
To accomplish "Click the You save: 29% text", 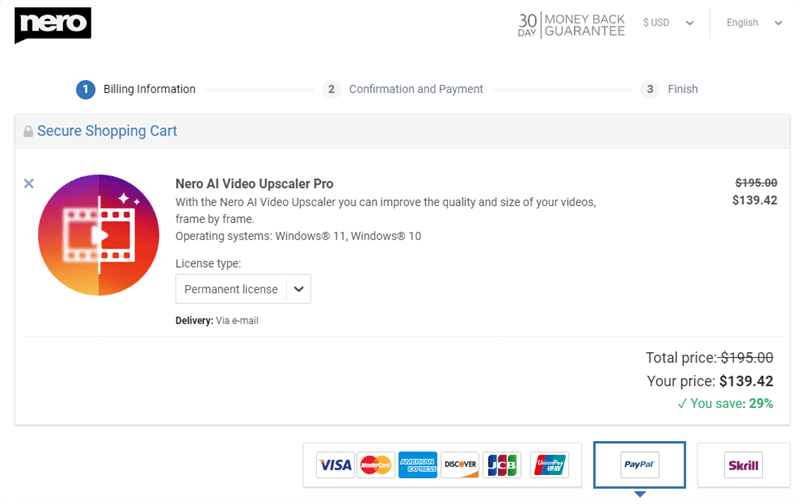I will click(x=725, y=404).
